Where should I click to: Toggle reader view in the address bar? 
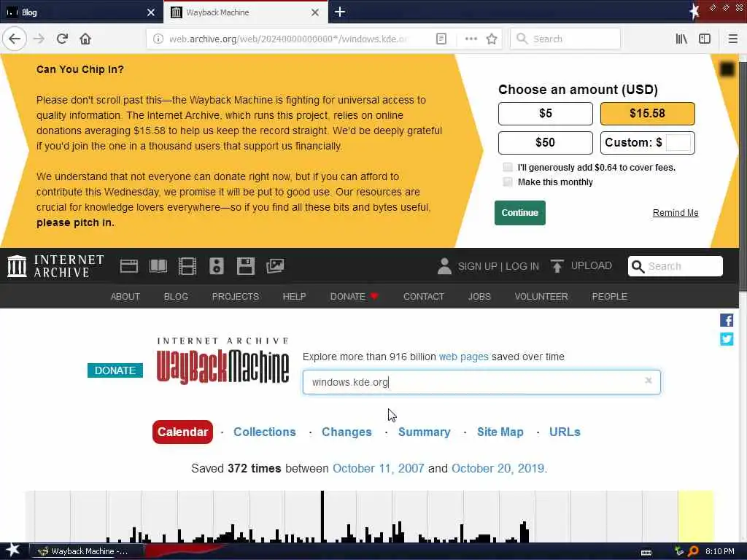click(441, 39)
